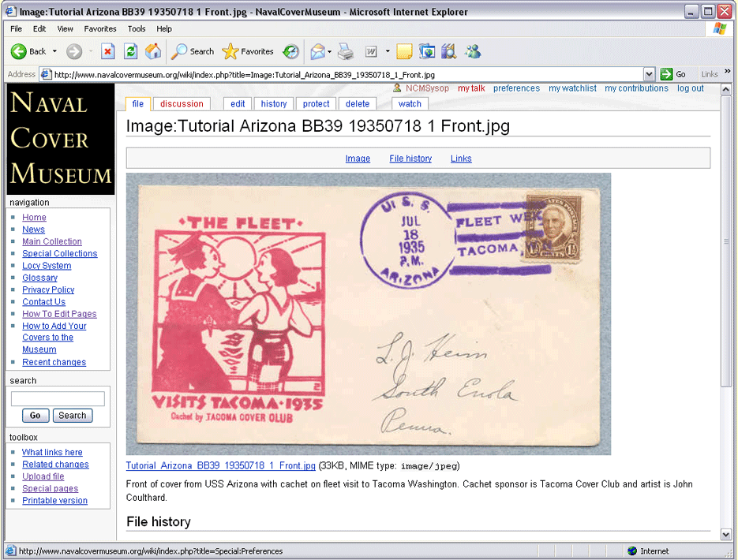Open the History pane icon
Image resolution: width=738 pixels, height=560 pixels.
291,51
